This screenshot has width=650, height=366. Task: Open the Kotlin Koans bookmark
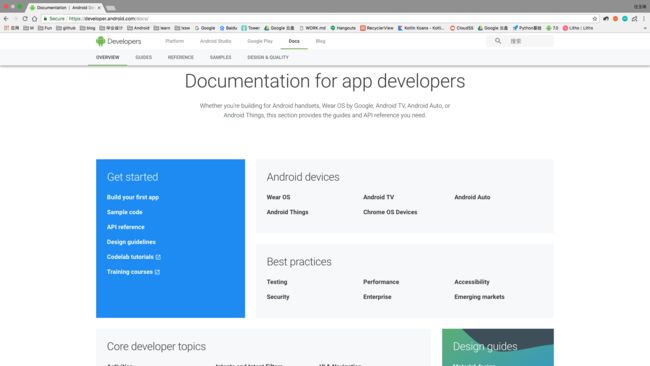[x=421, y=28]
